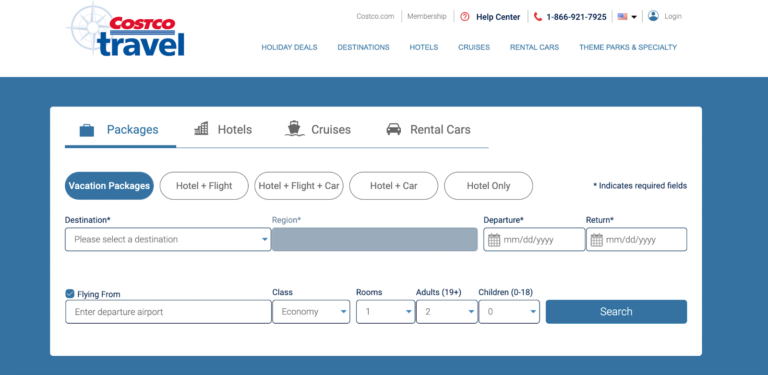
Task: Switch to the Cruises tab
Action: point(318,130)
